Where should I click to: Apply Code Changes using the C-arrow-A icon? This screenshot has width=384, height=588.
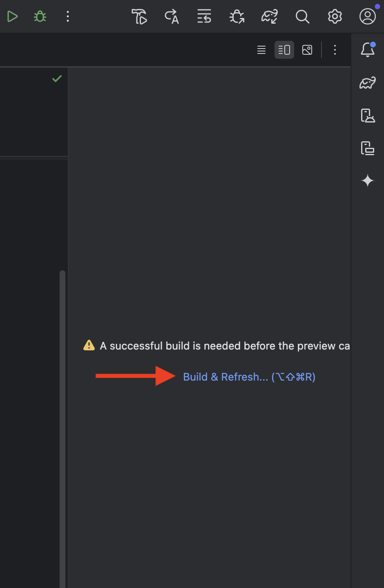pyautogui.click(x=172, y=17)
